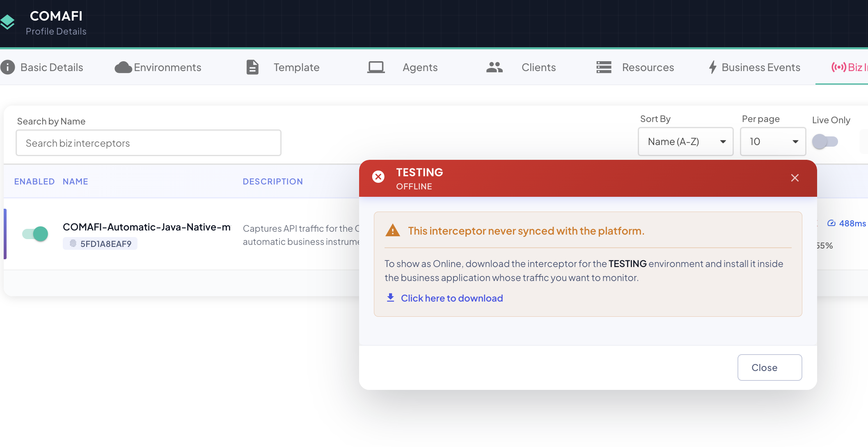The width and height of the screenshot is (868, 447).
Task: Click the Resources storage icon
Action: 604,67
